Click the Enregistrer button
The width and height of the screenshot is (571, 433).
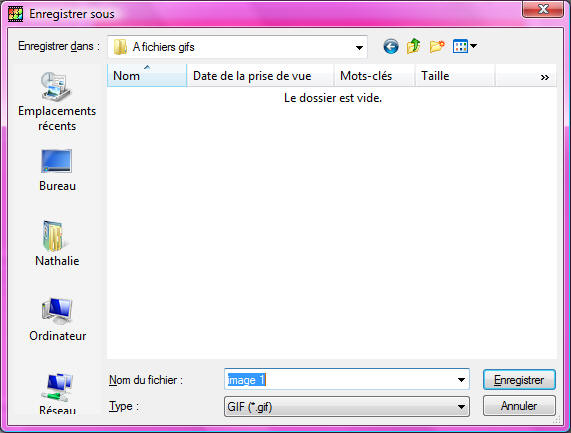pos(519,380)
